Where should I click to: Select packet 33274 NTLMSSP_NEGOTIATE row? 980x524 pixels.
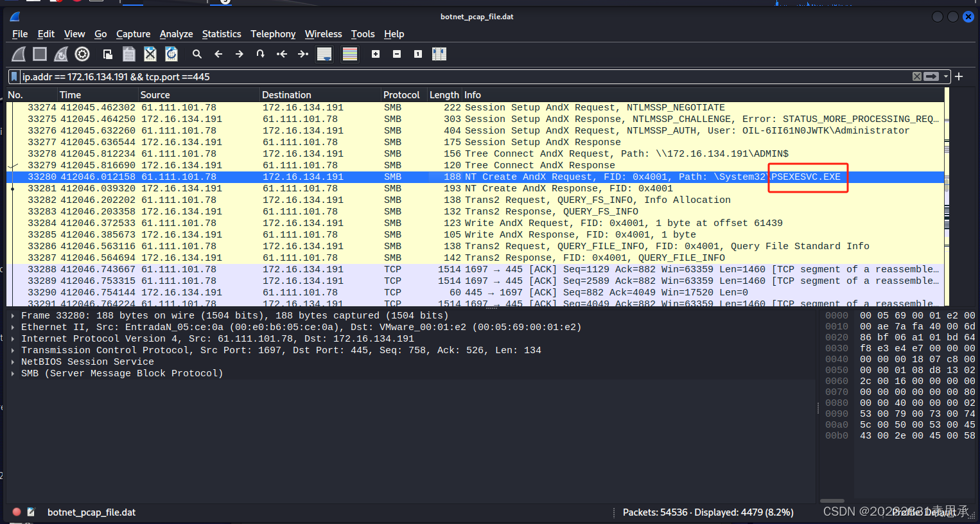(475, 108)
